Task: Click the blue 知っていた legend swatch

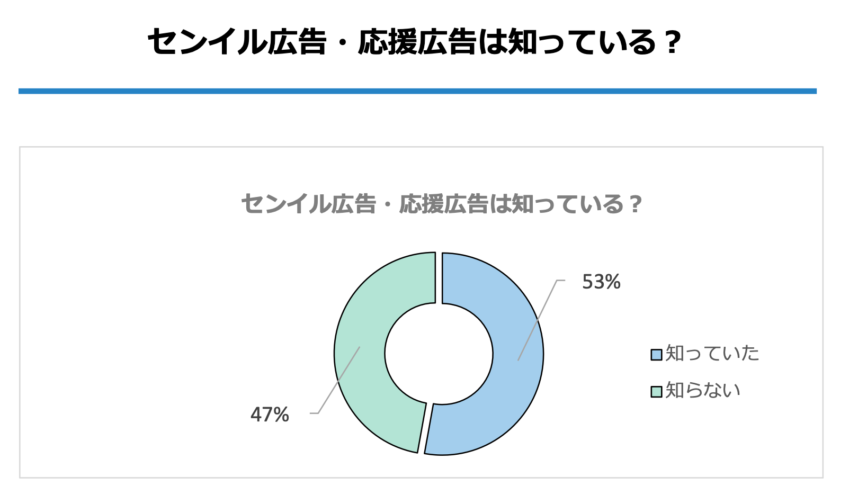Action: click(x=656, y=354)
